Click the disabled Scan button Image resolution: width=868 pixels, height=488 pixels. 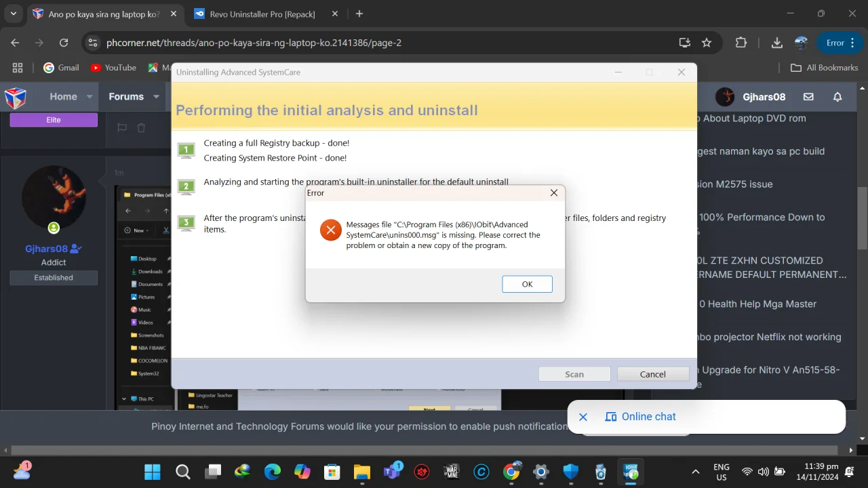pyautogui.click(x=574, y=374)
